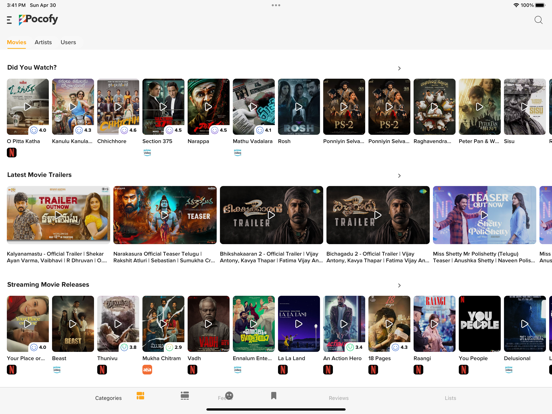
Task: Open the Mukha Chitram poster
Action: click(x=163, y=324)
